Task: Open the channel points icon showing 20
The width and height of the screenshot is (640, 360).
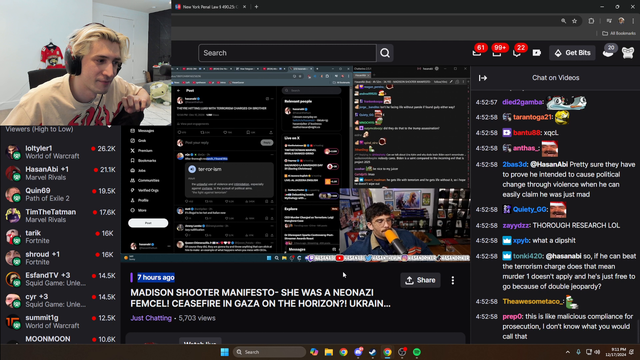Action: [x=608, y=52]
